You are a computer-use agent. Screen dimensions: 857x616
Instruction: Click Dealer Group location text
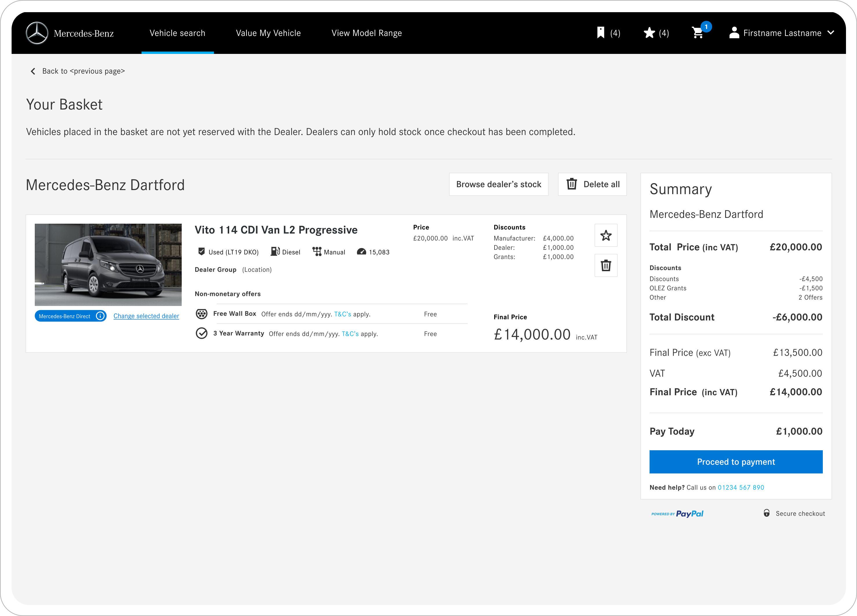click(233, 269)
